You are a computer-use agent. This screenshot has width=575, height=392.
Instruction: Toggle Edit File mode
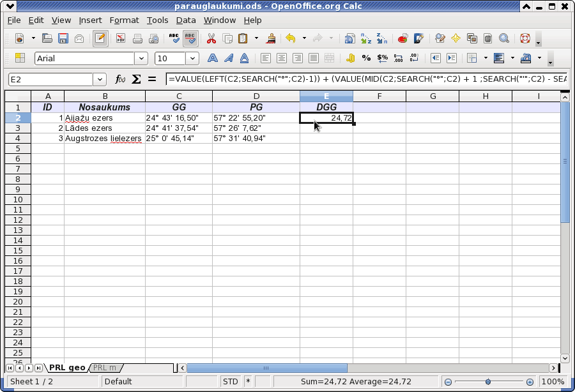(100, 38)
